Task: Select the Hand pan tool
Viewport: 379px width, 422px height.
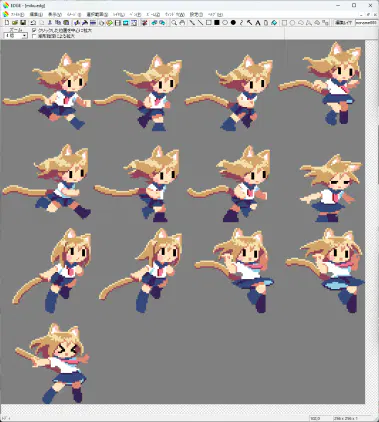Action: [x=182, y=23]
